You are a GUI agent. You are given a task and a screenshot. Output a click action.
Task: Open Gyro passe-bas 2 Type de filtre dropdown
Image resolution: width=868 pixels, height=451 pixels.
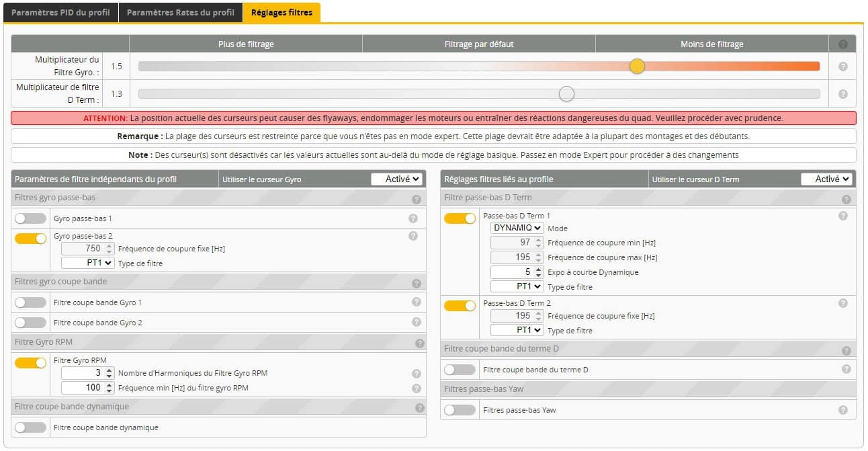pyautogui.click(x=87, y=263)
